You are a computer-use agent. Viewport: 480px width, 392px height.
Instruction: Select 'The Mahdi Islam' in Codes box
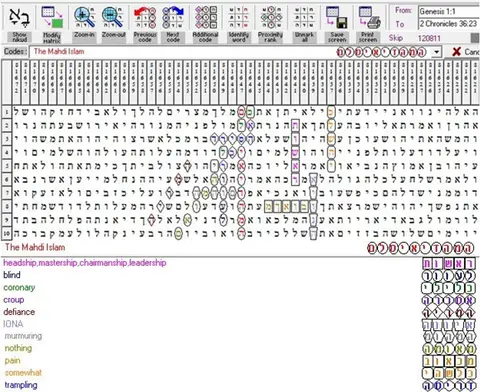coord(59,51)
